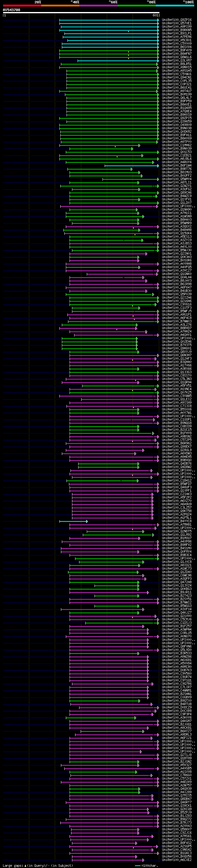Screen dimensions: 197x868
Task: Select the UniRef100_Q15UK4 label
Action: click(x=176, y=233)
